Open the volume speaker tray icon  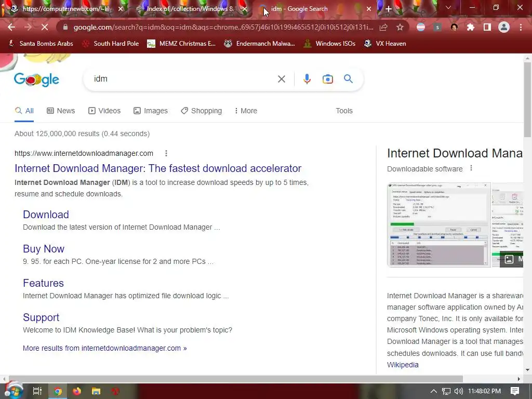click(458, 391)
